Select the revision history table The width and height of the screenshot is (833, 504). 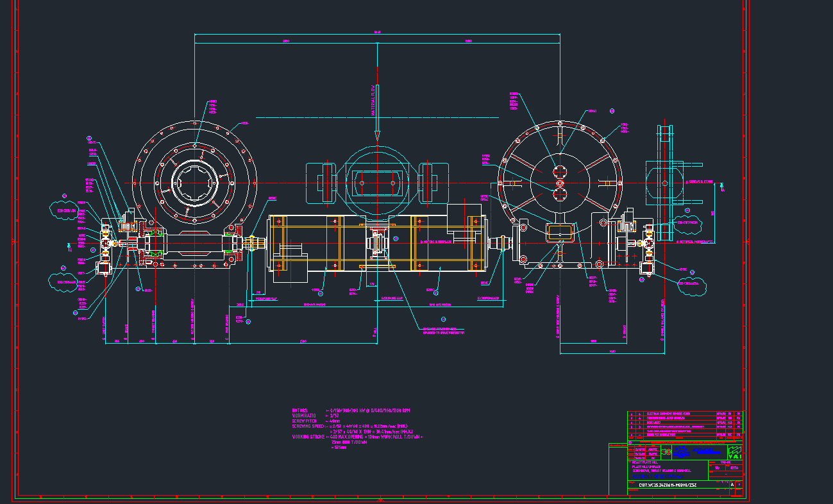(685, 424)
